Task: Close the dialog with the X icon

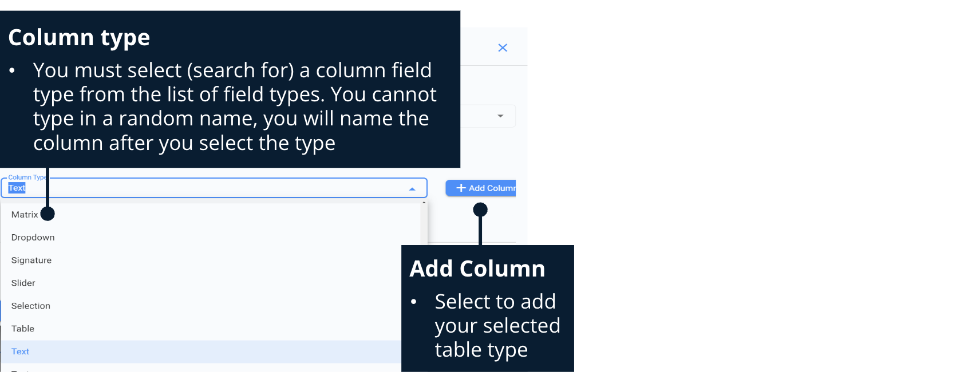Action: point(503,48)
